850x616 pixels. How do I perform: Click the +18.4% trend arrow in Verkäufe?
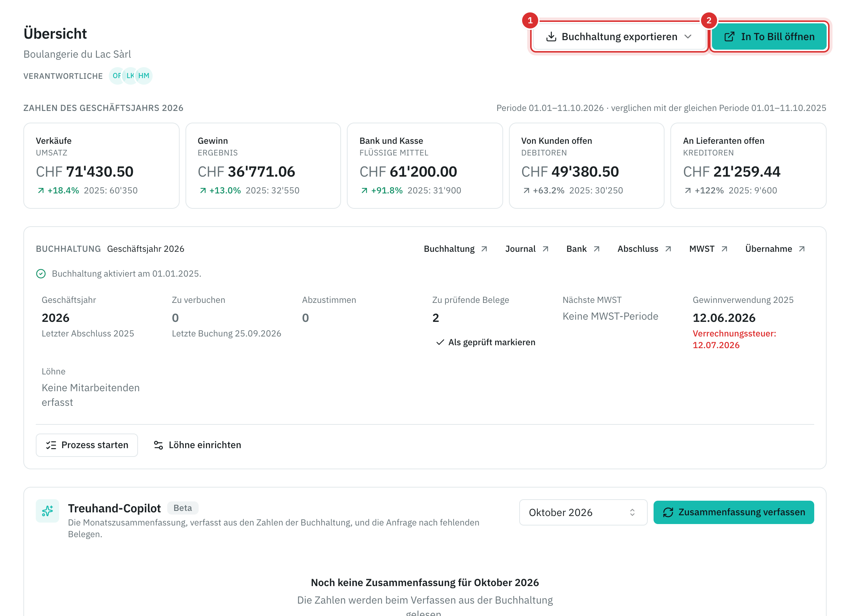click(x=41, y=190)
